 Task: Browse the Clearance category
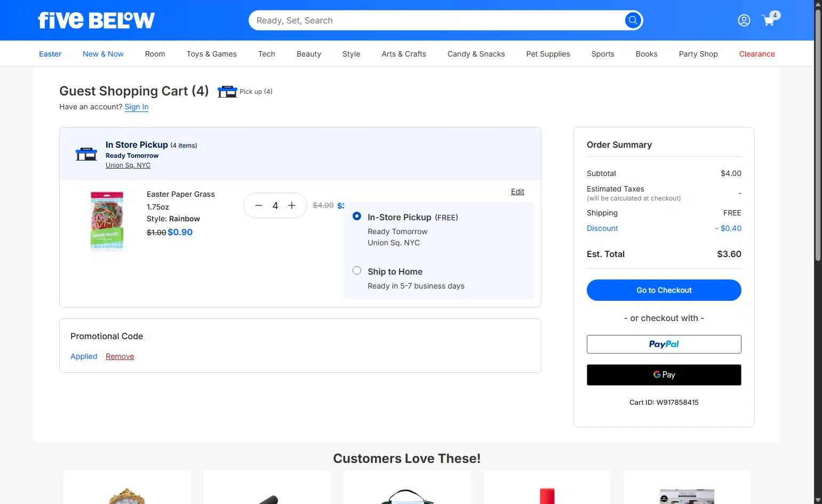coord(757,54)
